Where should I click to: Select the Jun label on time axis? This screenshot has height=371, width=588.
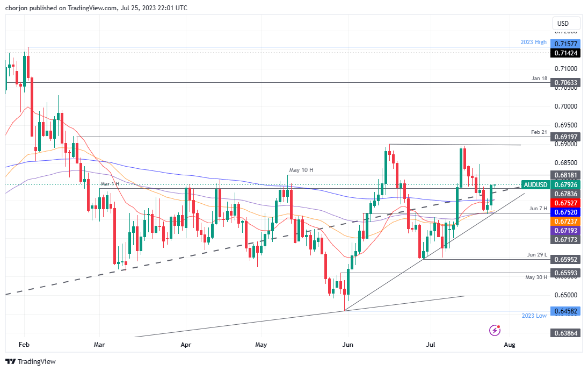[347, 344]
